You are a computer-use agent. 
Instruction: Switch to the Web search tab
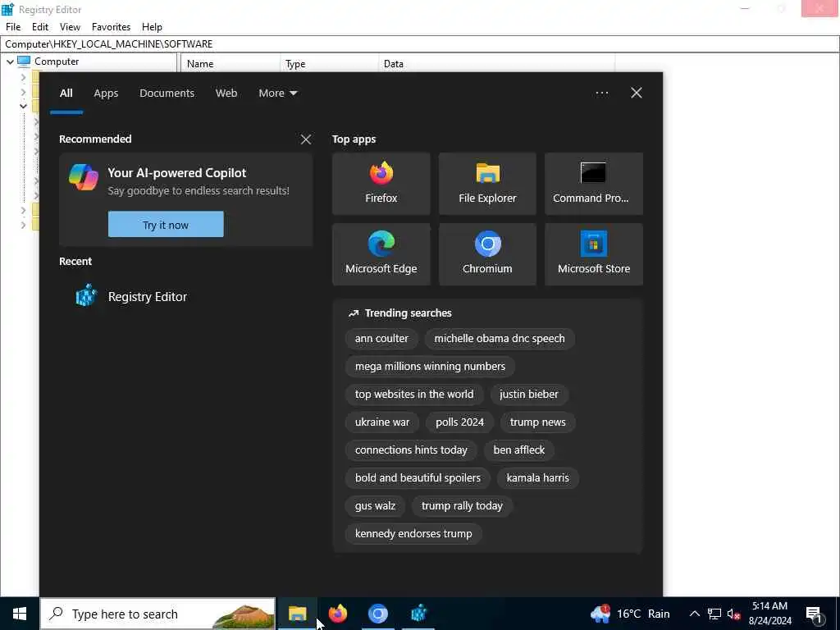[x=226, y=94]
